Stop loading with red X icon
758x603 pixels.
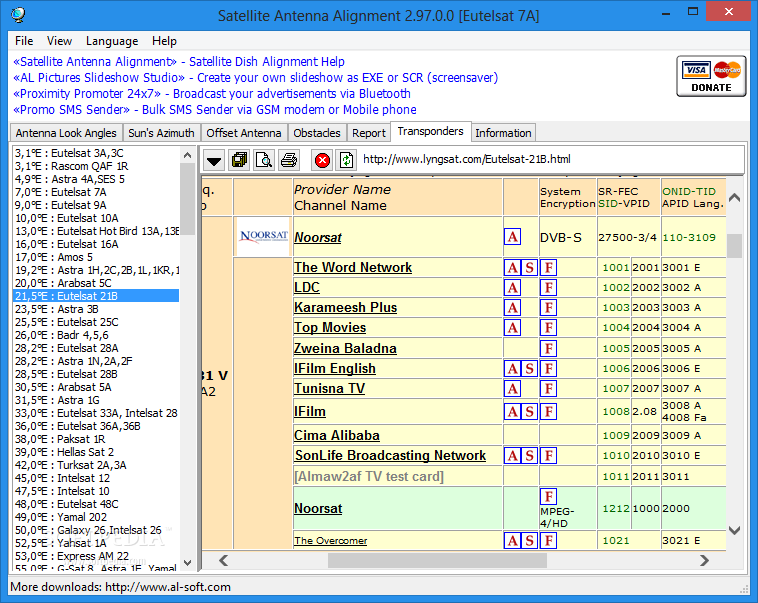point(322,160)
